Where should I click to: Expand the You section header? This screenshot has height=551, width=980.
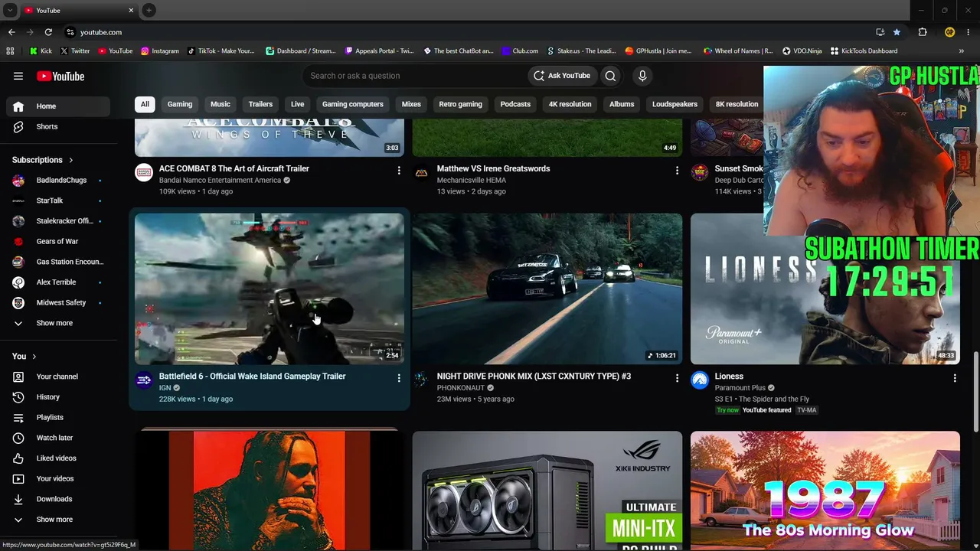[x=24, y=356]
